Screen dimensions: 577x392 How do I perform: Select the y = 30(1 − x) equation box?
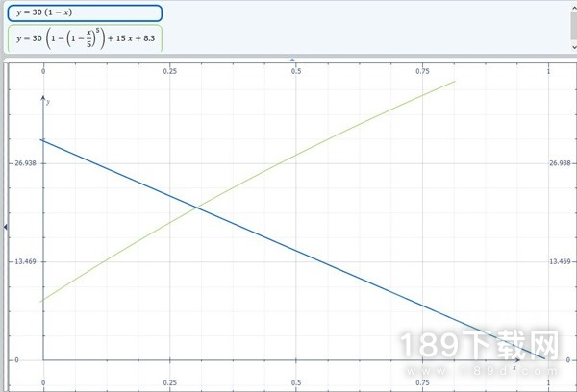(x=84, y=13)
